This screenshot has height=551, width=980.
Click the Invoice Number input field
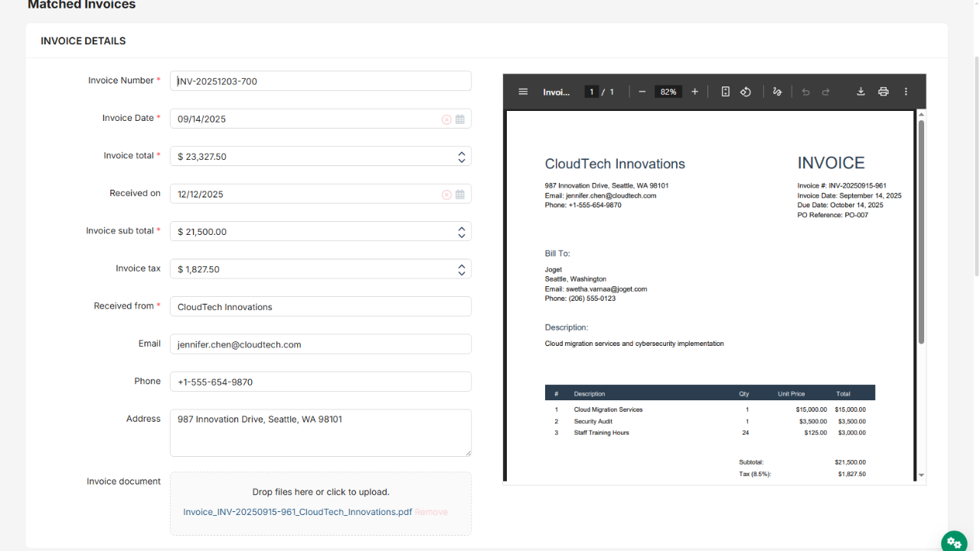tap(320, 81)
